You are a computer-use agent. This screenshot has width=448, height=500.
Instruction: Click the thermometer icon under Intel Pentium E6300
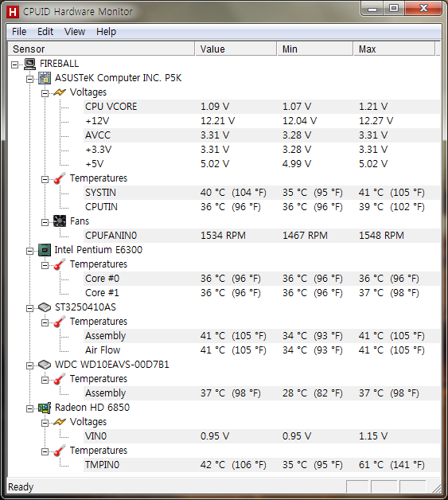[x=60, y=264]
